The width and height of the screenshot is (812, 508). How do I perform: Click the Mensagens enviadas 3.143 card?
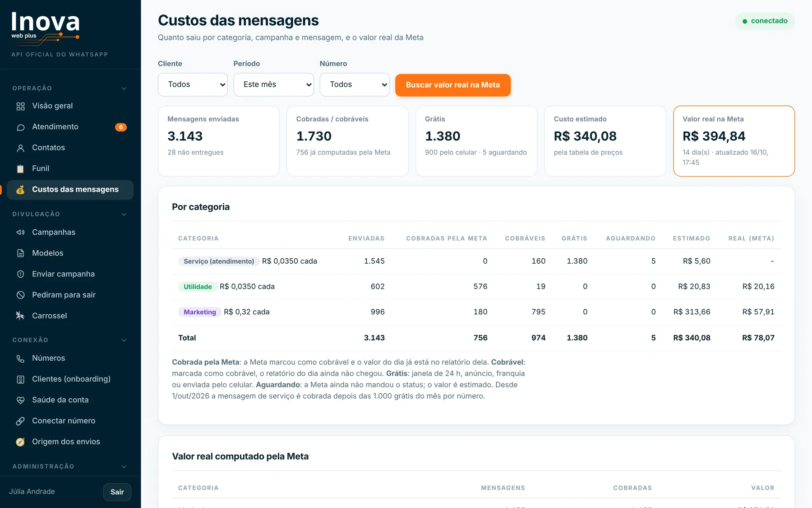(x=219, y=141)
